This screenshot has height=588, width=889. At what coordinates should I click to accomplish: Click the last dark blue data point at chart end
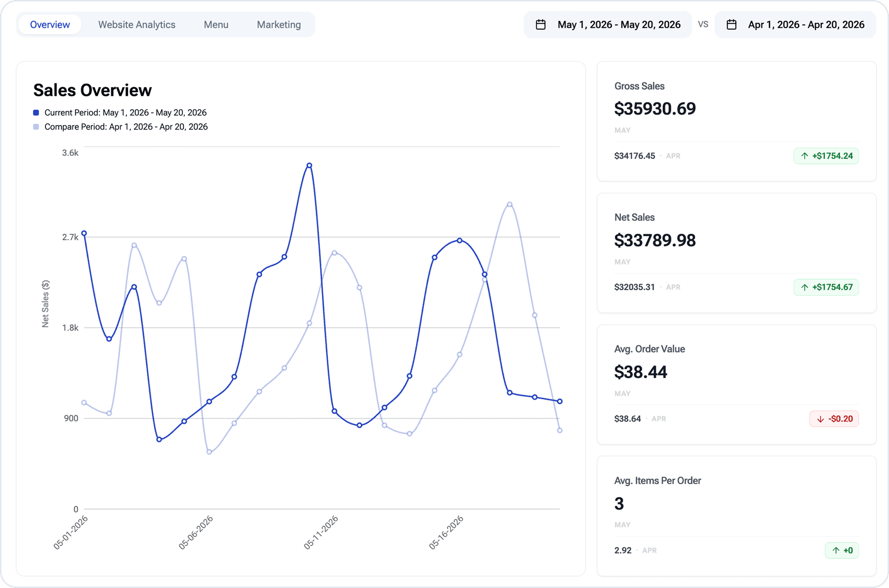(x=560, y=401)
